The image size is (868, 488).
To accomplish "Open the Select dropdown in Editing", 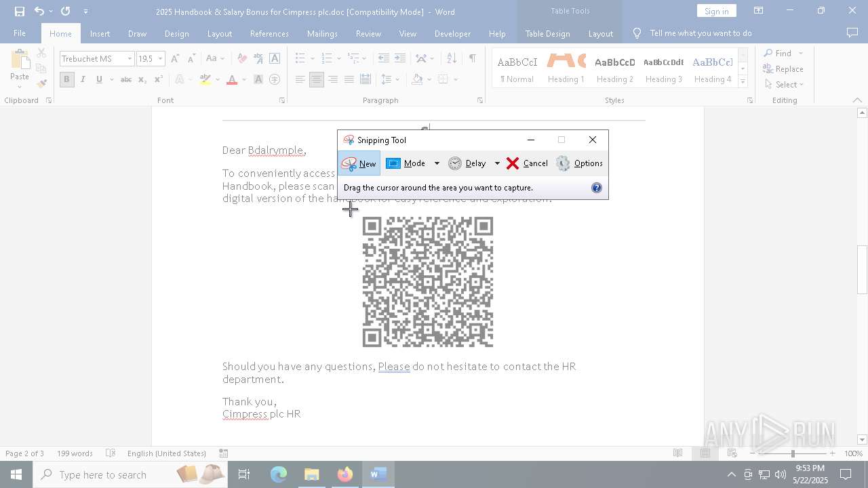I will coord(784,85).
